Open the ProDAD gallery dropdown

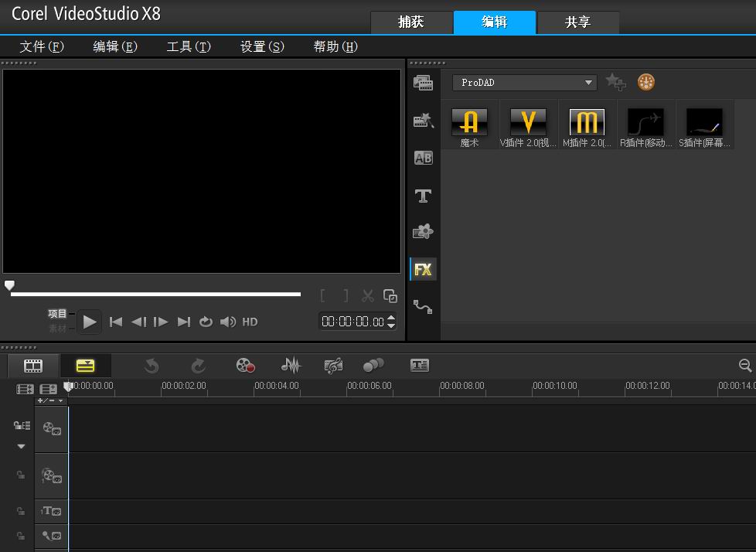coord(525,83)
